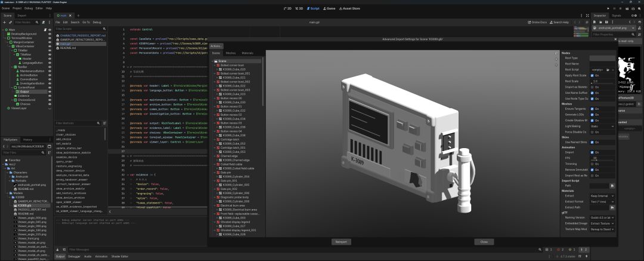This screenshot has width=644, height=261.
Task: Open Scene dock three-dot options menu
Action: tap(49, 22)
